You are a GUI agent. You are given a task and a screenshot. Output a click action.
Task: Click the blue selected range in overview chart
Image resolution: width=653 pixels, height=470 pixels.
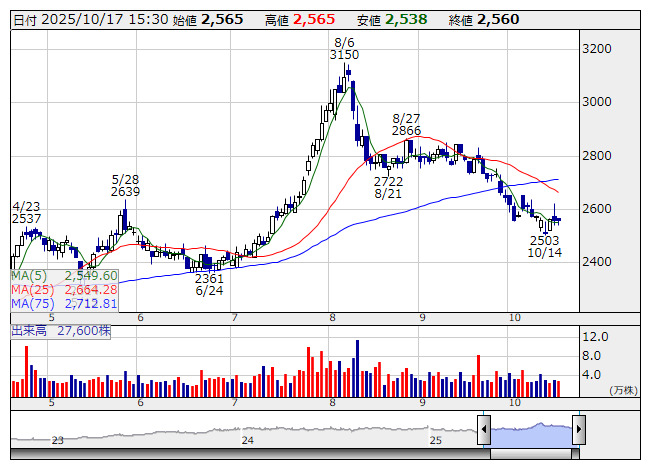[531, 434]
